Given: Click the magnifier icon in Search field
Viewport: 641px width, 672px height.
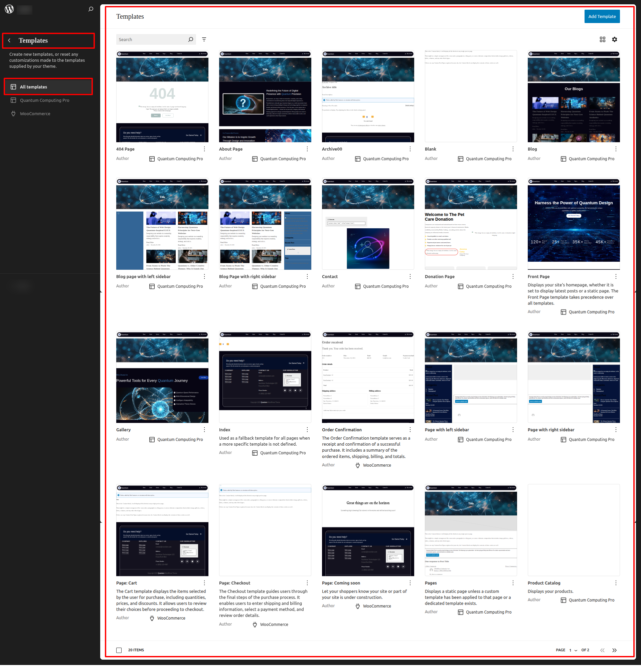Looking at the screenshot, I should coord(191,40).
